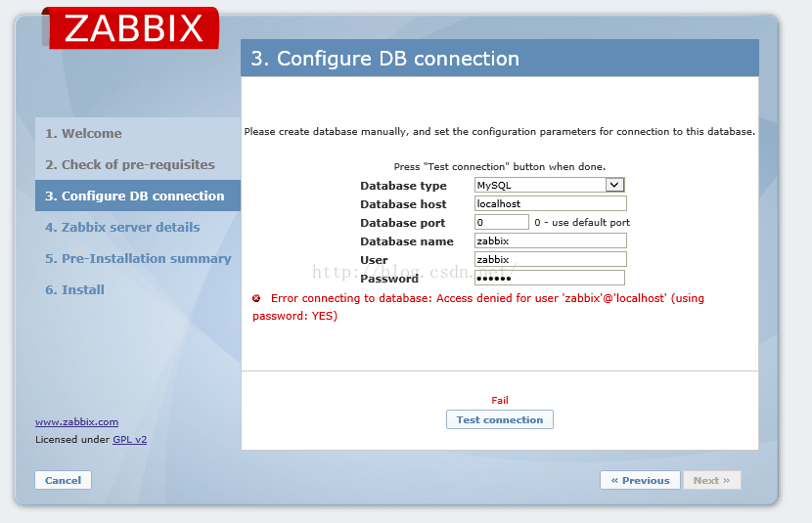This screenshot has height=523, width=812.
Task: Select step 3. Configure DB connection
Action: [138, 196]
